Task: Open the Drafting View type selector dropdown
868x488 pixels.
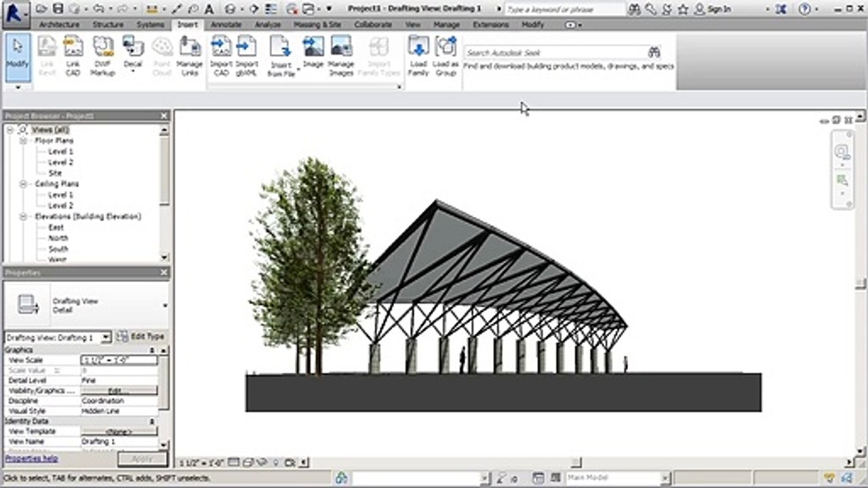Action: (165, 306)
